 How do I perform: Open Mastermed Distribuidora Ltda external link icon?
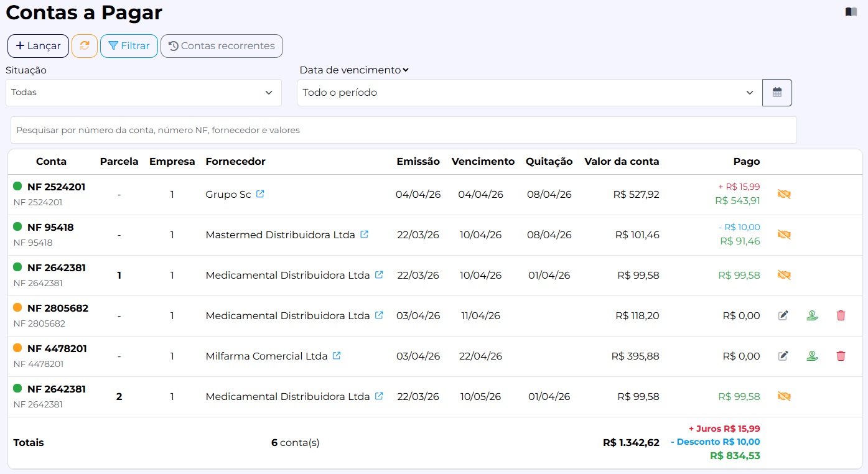click(x=365, y=235)
